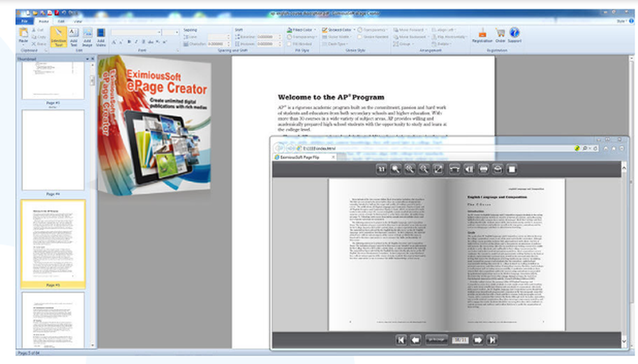Switch to the Edit ribbon tab

point(61,21)
